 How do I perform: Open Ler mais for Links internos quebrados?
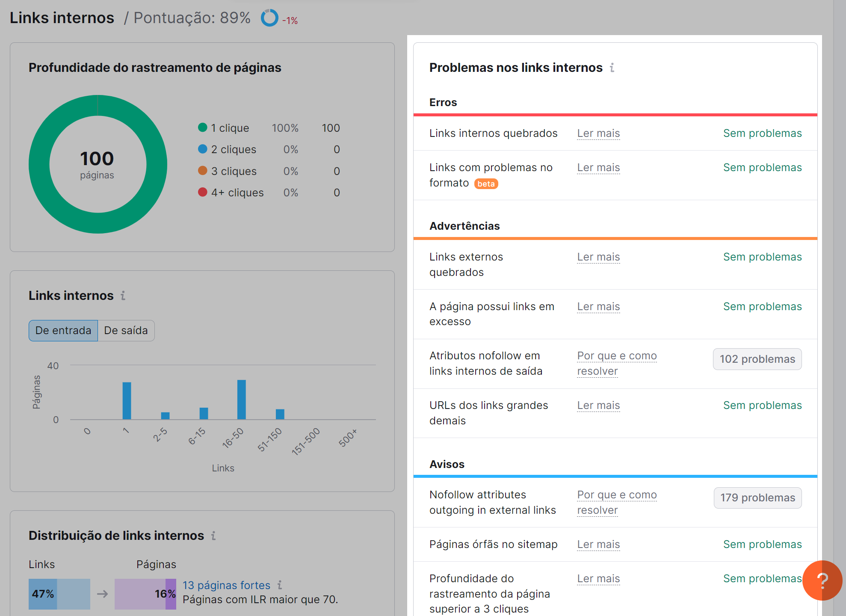click(598, 133)
